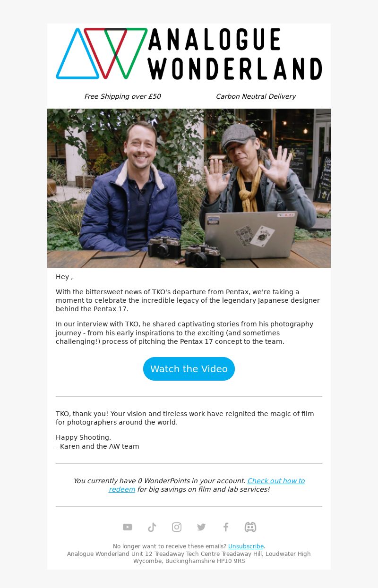Open the Facebook icon in footer
This screenshot has height=588, width=378.
[226, 527]
